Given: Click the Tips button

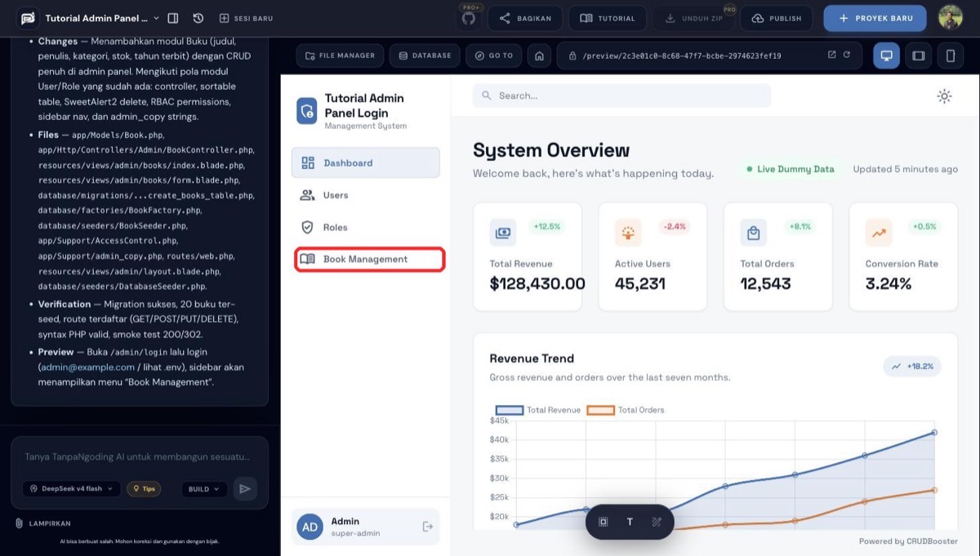Looking at the screenshot, I should tap(144, 489).
